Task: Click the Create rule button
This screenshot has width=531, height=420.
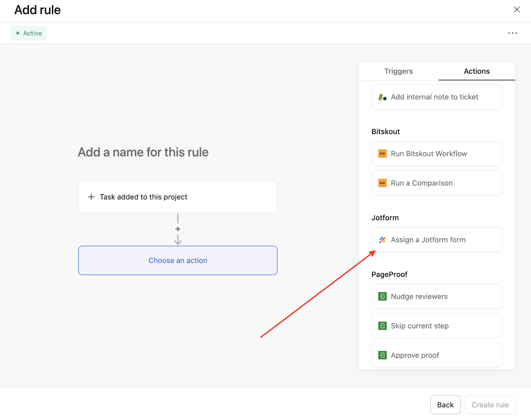Action: tap(490, 405)
